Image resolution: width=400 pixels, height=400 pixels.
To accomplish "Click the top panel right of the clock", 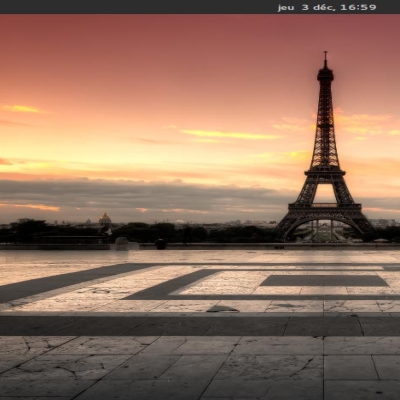I will coord(389,7).
